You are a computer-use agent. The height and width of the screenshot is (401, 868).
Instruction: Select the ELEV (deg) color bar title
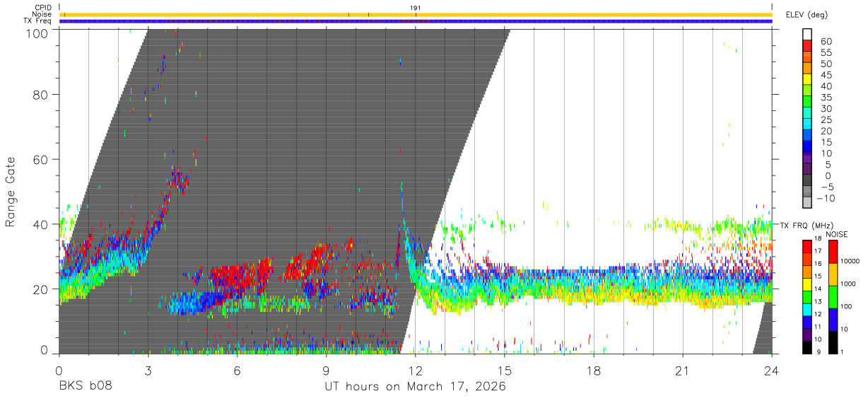[x=807, y=15]
